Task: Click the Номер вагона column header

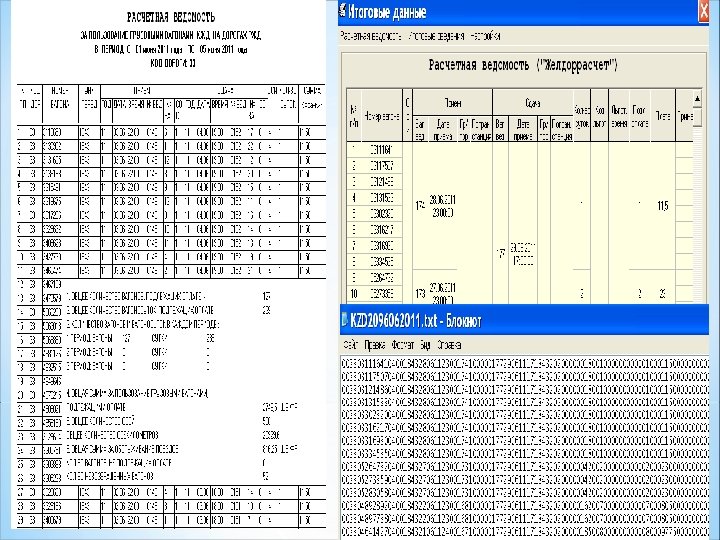Action: point(382,116)
